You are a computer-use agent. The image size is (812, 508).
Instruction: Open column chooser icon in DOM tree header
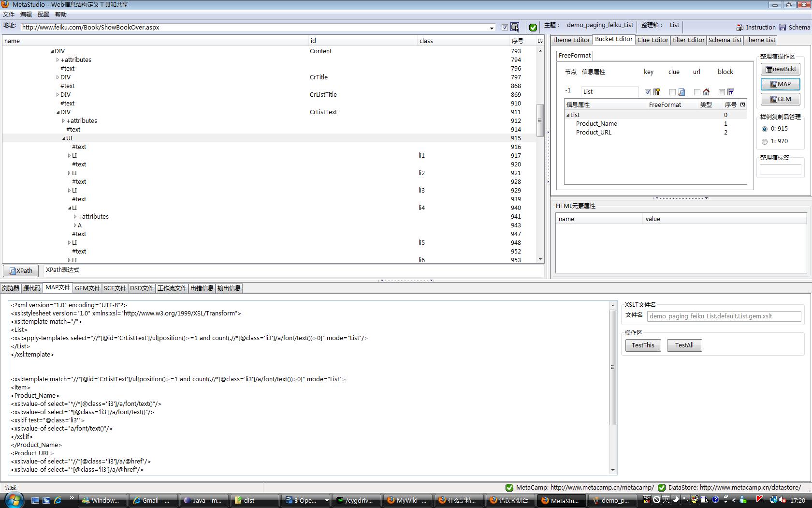tap(540, 41)
